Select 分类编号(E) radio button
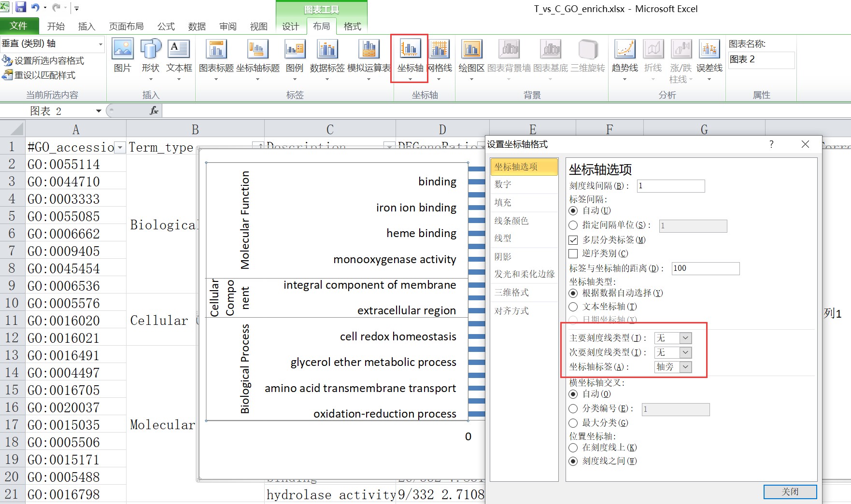The image size is (851, 504). pyautogui.click(x=573, y=409)
